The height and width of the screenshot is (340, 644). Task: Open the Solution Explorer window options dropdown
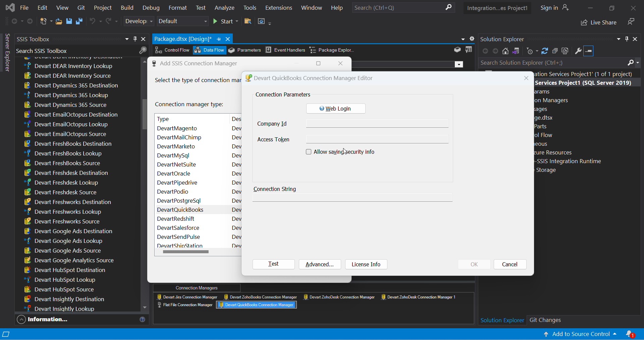619,39
